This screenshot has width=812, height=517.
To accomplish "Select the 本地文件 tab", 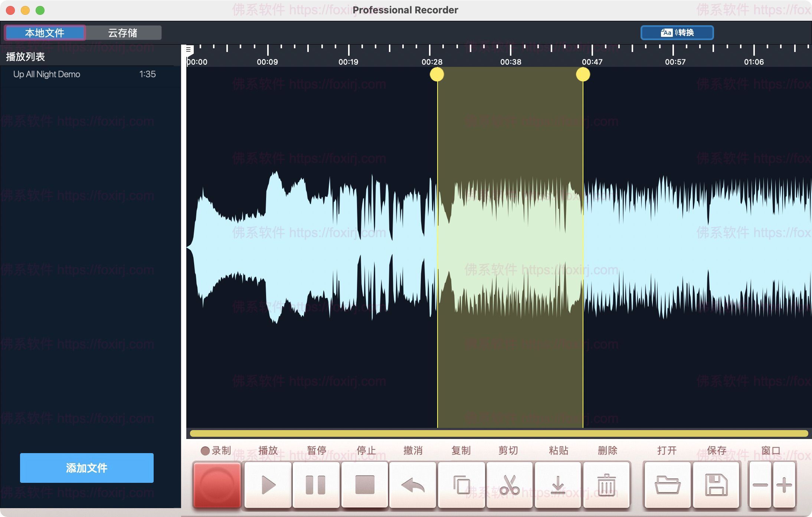I will point(44,33).
